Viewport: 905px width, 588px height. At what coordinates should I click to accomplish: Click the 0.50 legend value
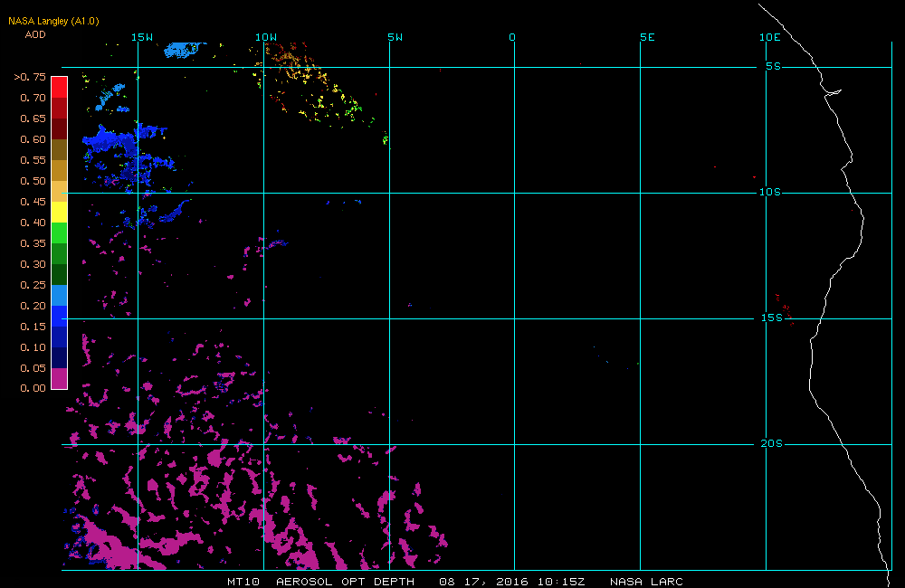pos(33,181)
